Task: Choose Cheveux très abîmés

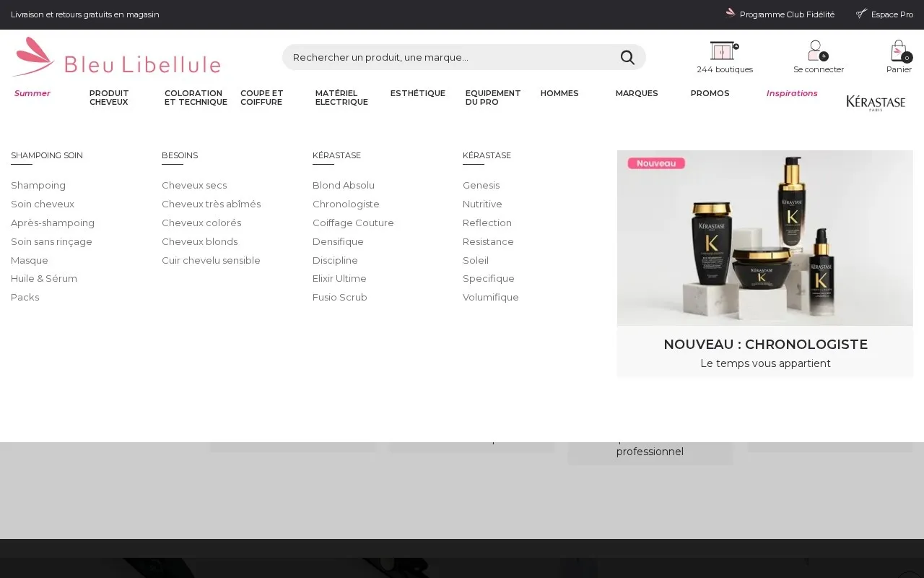Action: point(212,204)
